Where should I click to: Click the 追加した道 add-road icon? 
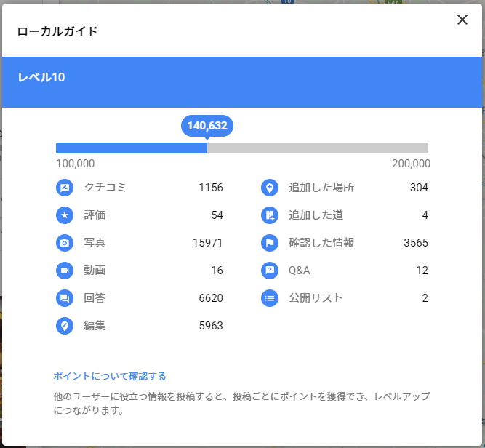coord(270,215)
